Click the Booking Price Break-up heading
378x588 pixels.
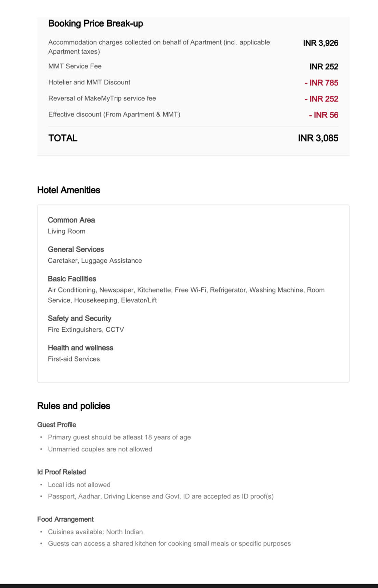pyautogui.click(x=95, y=24)
